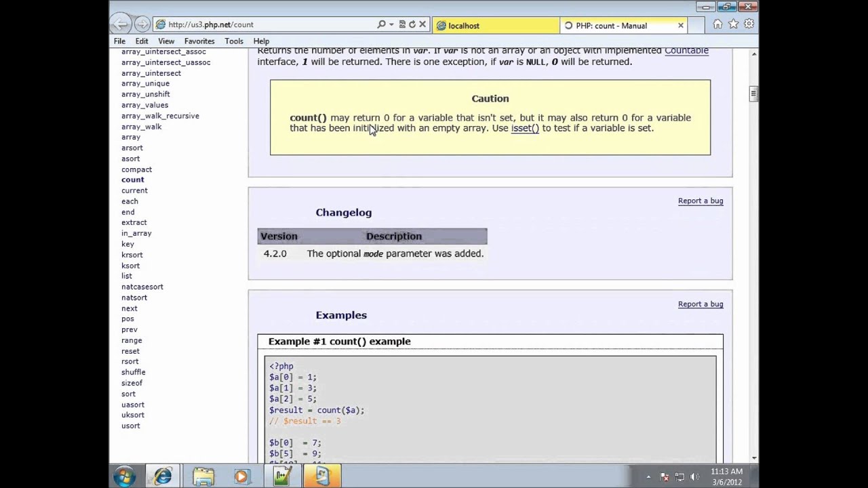
Task: Open the Favorites menu
Action: [x=199, y=41]
